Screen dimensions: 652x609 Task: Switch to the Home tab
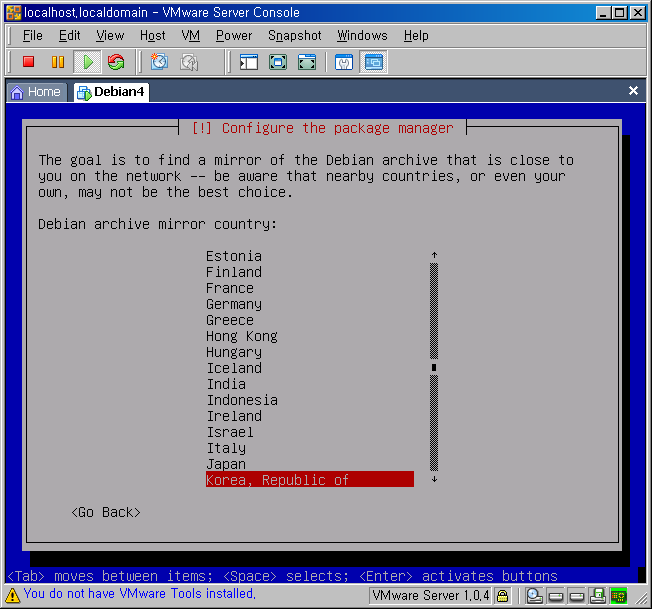point(35,91)
